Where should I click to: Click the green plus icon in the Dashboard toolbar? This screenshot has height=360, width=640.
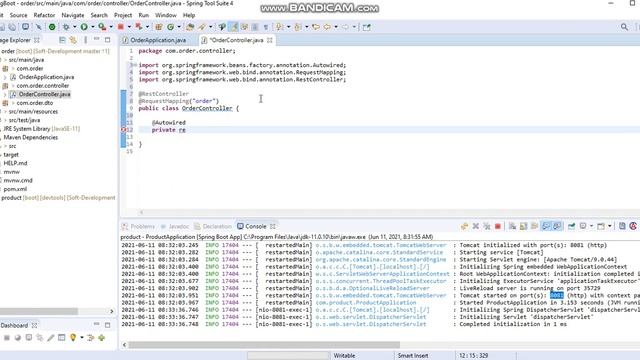tap(101, 338)
